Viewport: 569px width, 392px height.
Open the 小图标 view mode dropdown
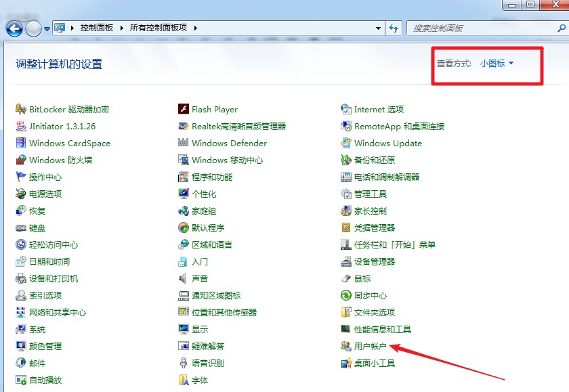[x=497, y=64]
